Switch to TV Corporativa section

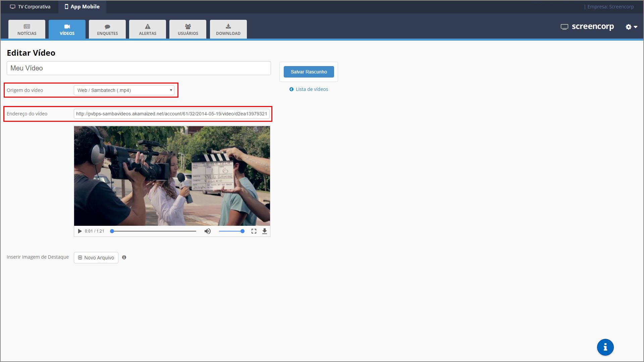(30, 7)
